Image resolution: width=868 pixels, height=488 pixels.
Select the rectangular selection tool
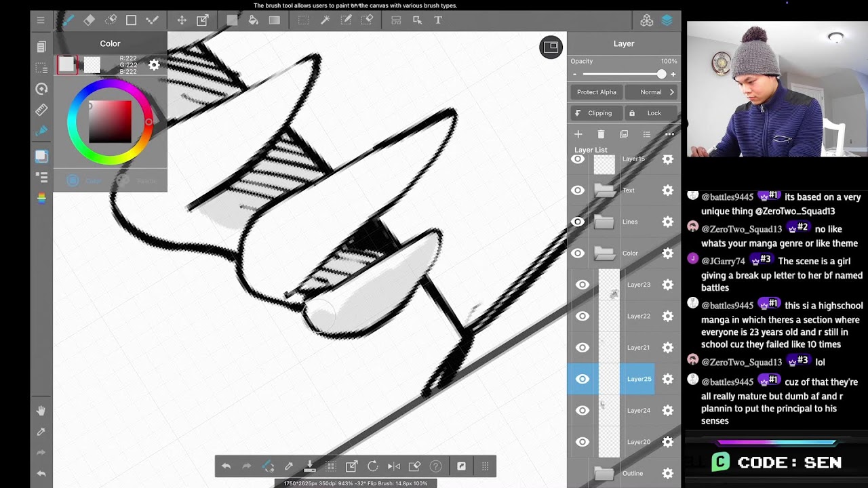tap(304, 20)
